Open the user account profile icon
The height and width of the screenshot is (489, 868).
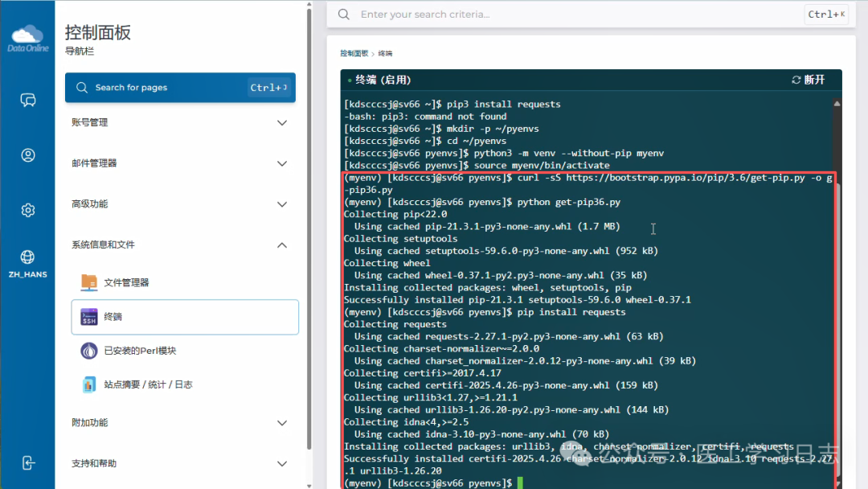[x=28, y=155]
